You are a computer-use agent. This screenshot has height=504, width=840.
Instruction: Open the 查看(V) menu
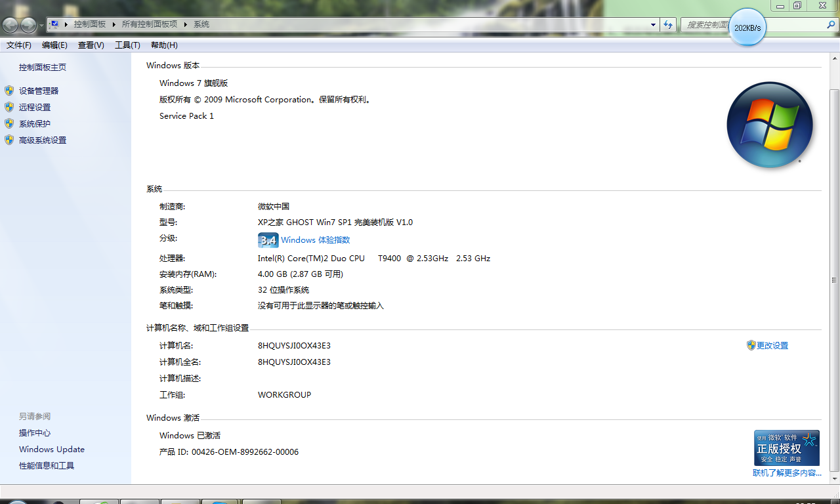click(x=91, y=45)
